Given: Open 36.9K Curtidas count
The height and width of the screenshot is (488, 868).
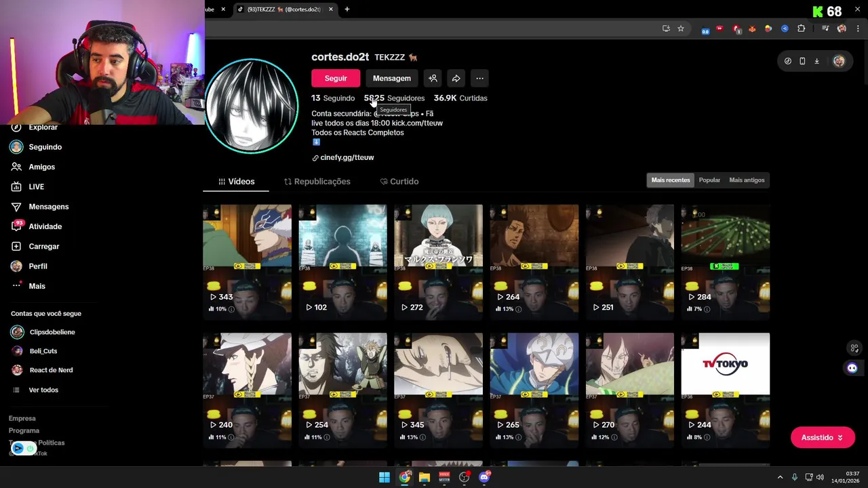Looking at the screenshot, I should point(460,98).
